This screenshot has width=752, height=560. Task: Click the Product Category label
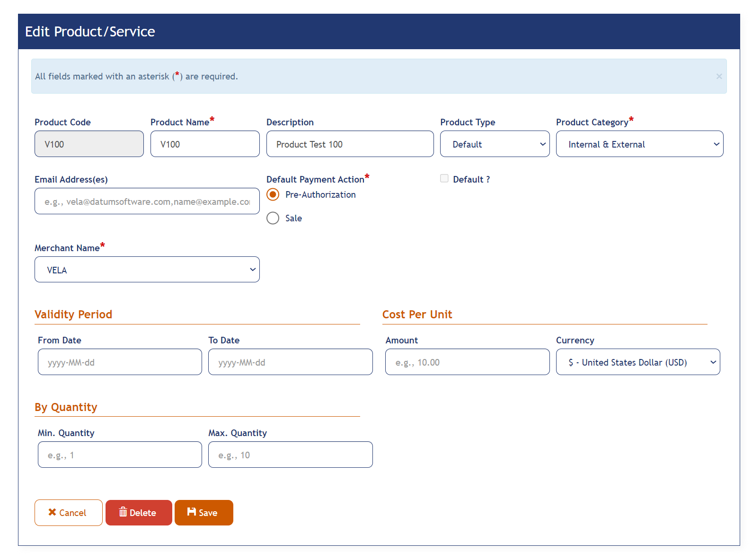click(x=592, y=122)
